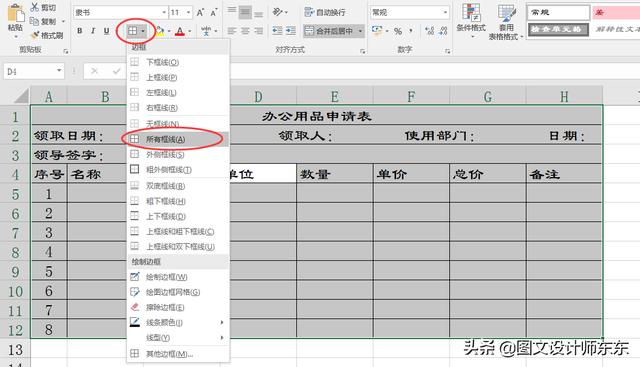Choose Outside Borders (外侧框线) menu item
Screen dimensions: 640x367
(x=178, y=154)
